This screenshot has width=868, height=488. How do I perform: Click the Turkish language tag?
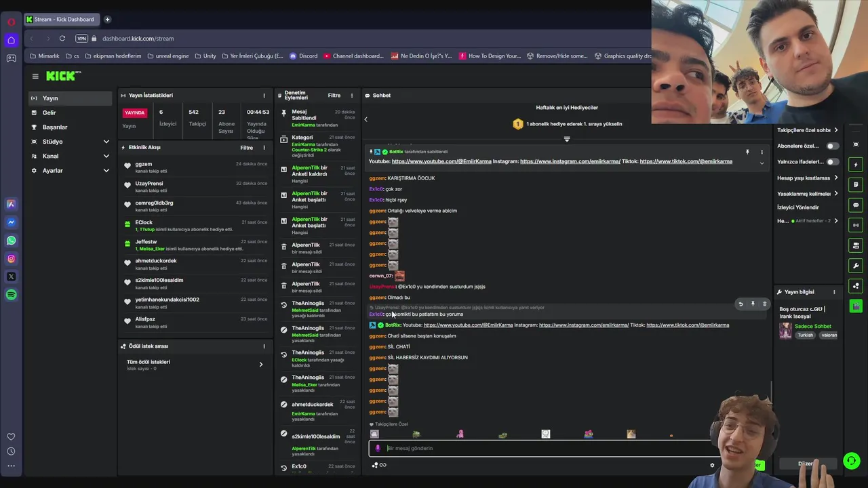805,335
